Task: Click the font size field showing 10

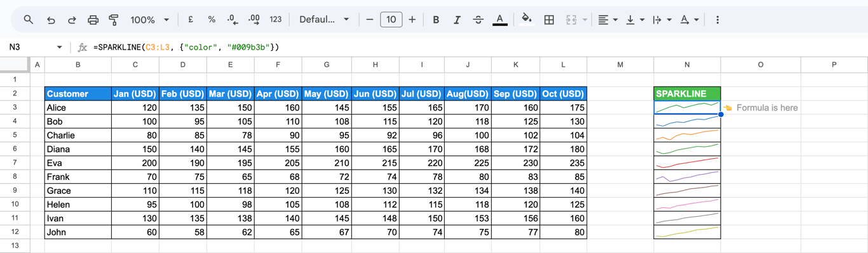Action: click(x=391, y=20)
